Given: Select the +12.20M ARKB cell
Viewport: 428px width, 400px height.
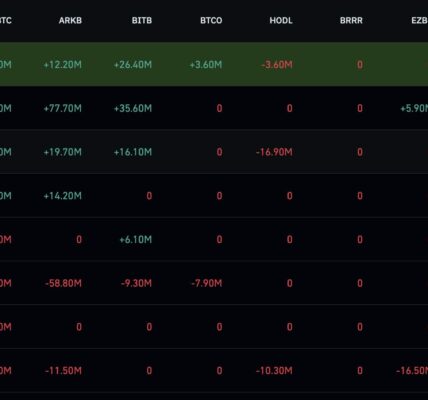Looking at the screenshot, I should [63, 64].
